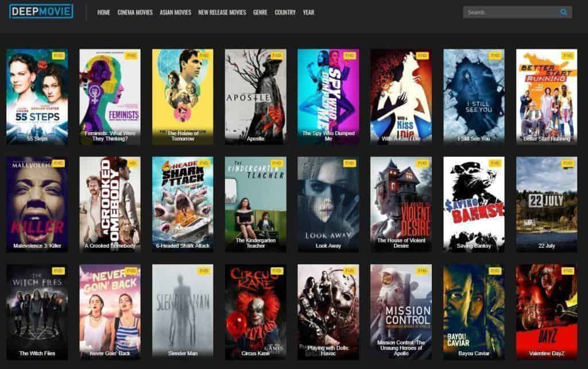588x369 pixels.
Task: Click 'I Still See You' title caption
Action: 474,139
